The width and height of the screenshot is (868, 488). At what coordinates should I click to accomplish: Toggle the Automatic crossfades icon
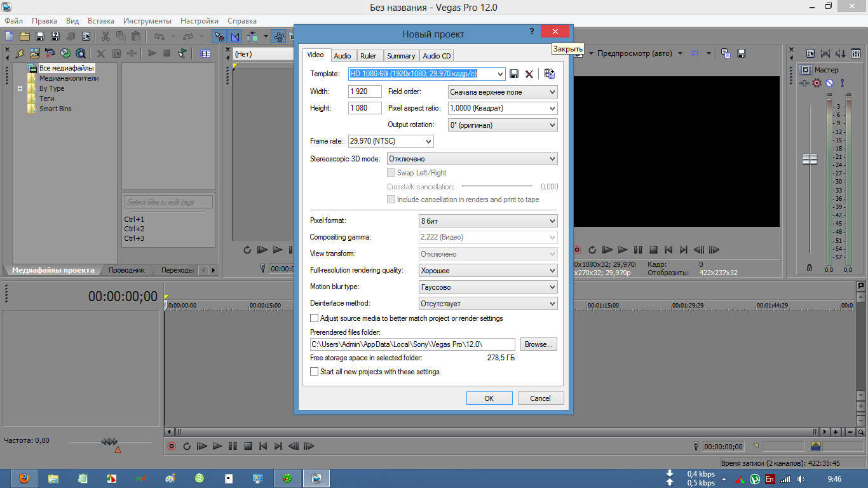[x=235, y=36]
